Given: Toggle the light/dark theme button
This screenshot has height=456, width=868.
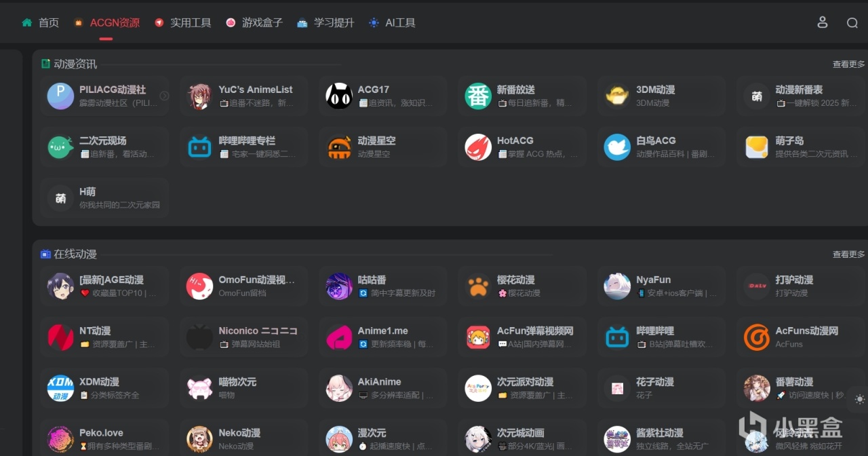Looking at the screenshot, I should tap(860, 399).
